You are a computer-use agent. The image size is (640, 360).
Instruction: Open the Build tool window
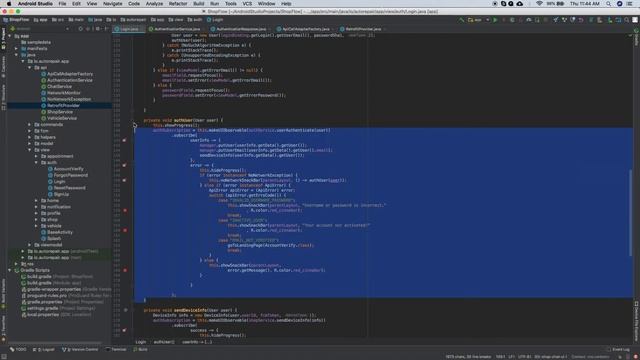point(140,349)
